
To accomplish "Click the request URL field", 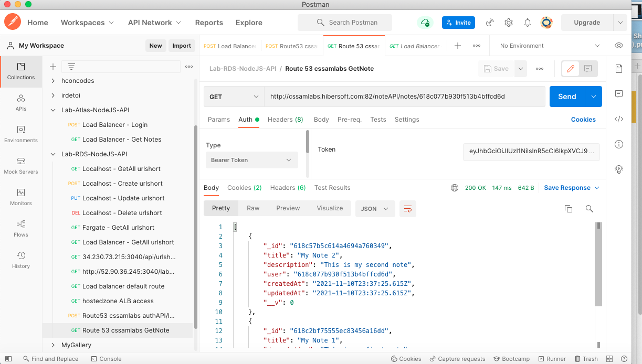I will (x=404, y=97).
